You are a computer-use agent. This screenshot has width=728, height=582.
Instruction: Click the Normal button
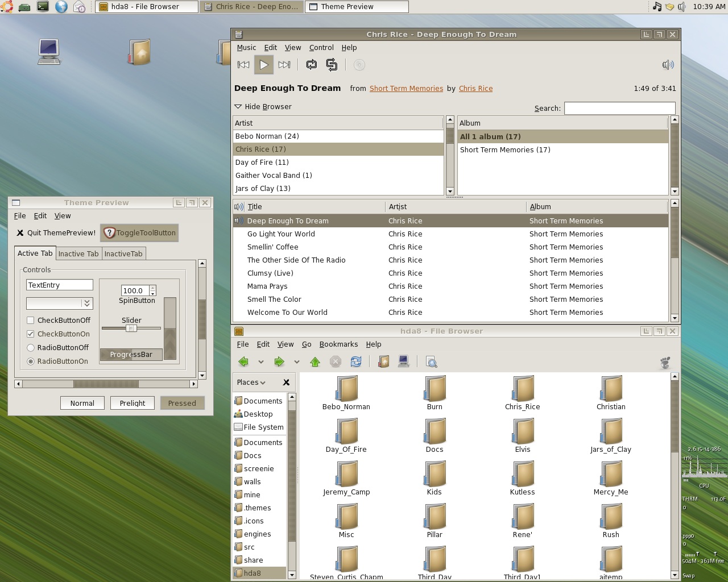82,403
